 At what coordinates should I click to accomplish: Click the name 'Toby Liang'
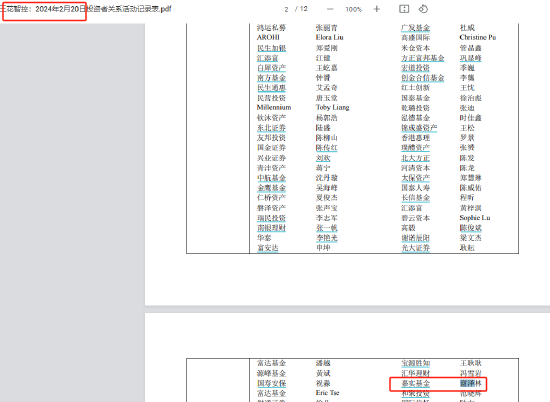pos(332,108)
